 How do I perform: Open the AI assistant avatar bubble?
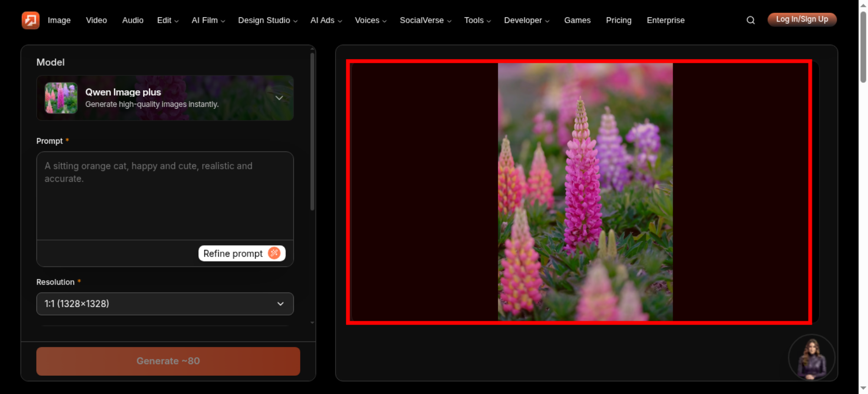[x=811, y=358]
